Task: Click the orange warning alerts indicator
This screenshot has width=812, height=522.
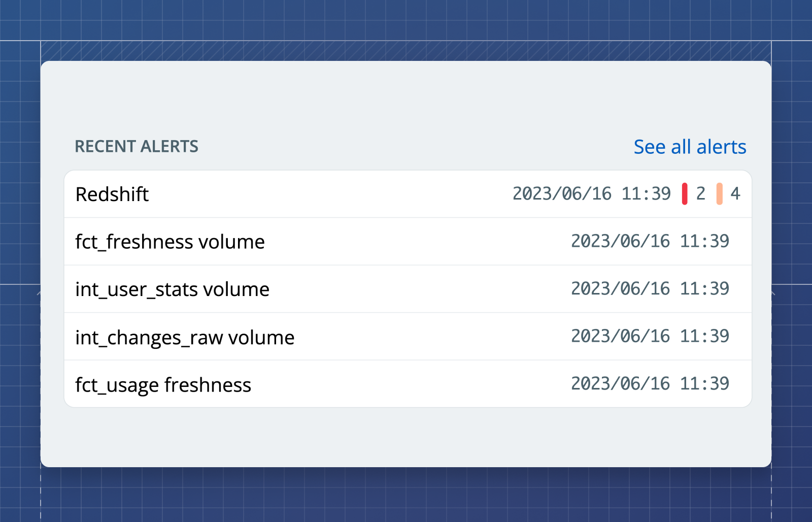Action: (720, 193)
